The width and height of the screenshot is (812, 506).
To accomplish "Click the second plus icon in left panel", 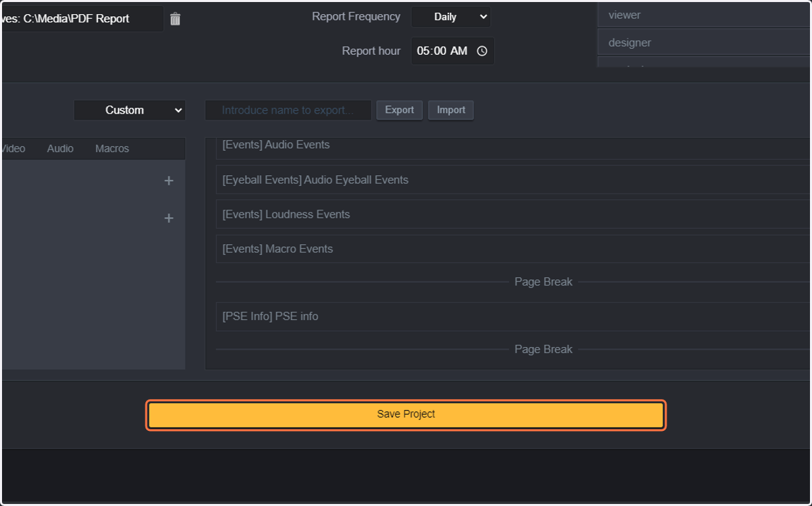I will (168, 218).
